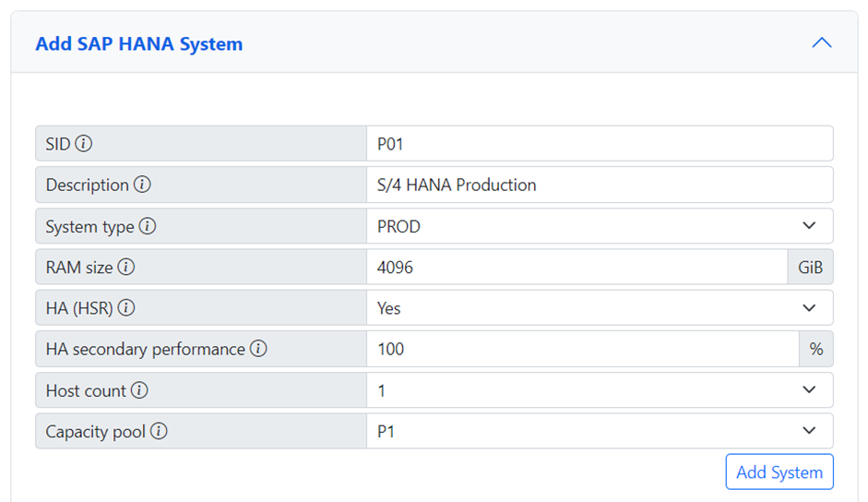Click the Add SAP HANA System heading
Image resolution: width=868 pixels, height=502 pixels.
(x=139, y=43)
